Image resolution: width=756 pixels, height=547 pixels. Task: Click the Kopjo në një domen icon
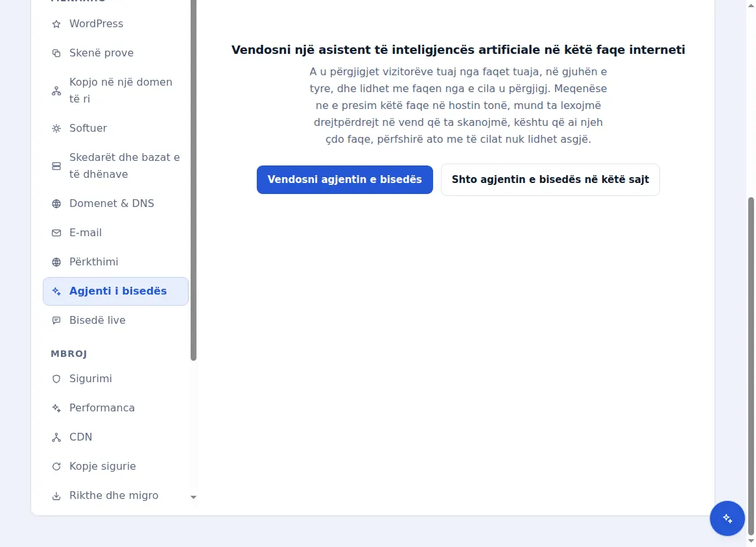[x=56, y=91]
